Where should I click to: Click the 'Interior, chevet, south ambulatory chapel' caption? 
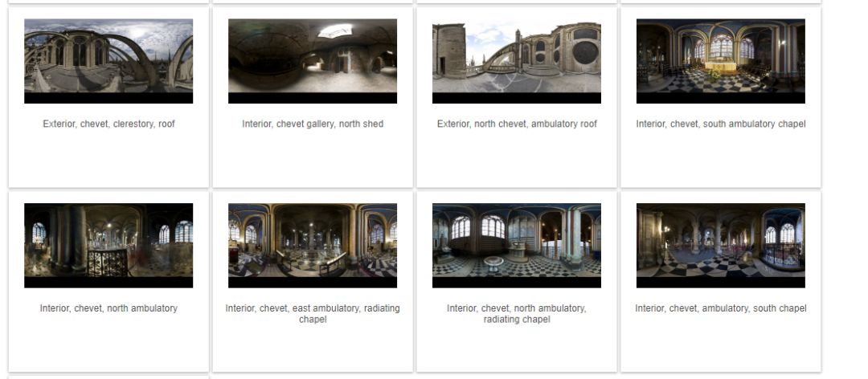pyautogui.click(x=721, y=124)
